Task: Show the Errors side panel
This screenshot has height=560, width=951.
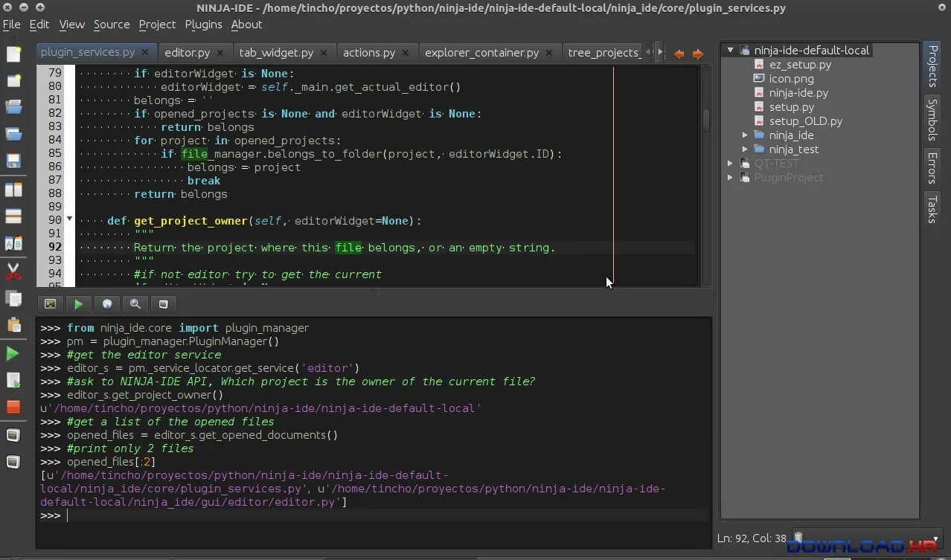Action: (x=932, y=167)
